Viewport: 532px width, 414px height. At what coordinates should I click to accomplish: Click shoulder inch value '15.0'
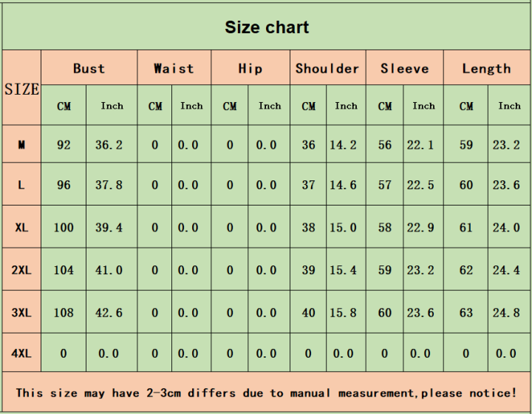343,228
